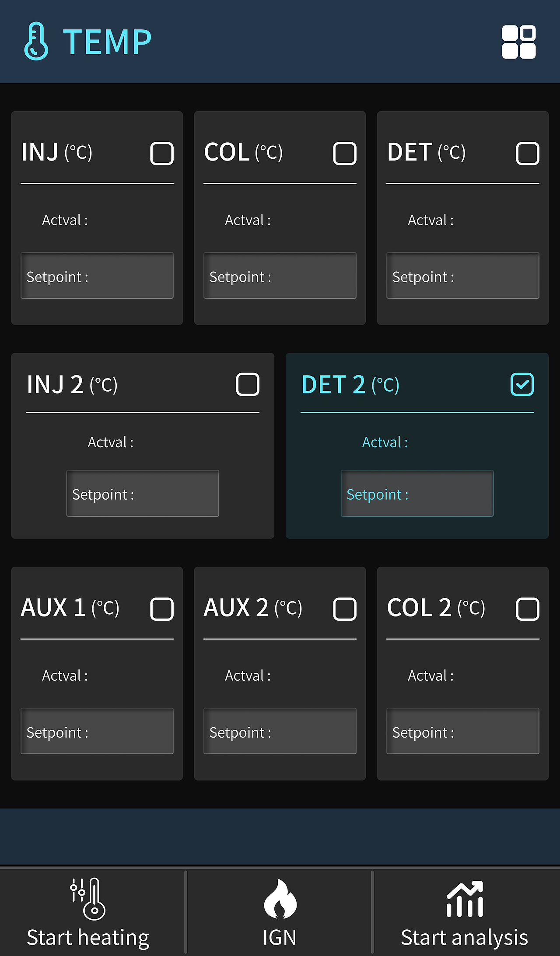Uncheck the DET 2 checkbox
The width and height of the screenshot is (560, 956).
(x=522, y=385)
